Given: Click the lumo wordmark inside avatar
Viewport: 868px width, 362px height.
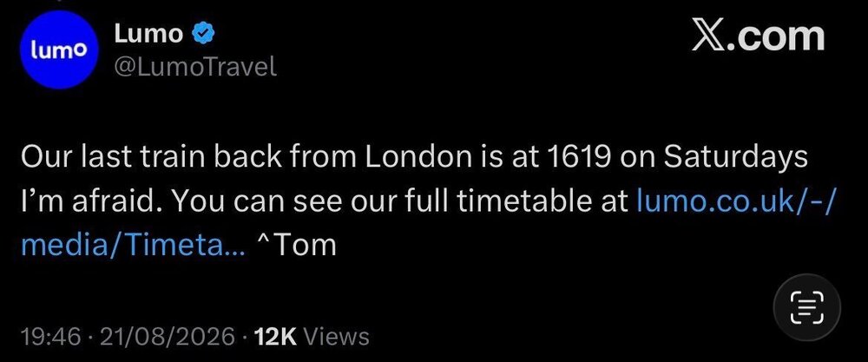Looking at the screenshot, I should click(x=59, y=49).
